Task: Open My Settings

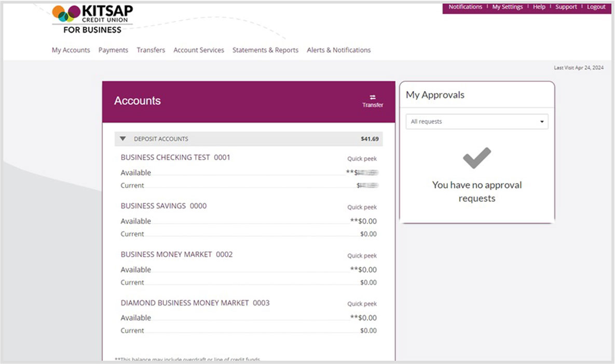Action: [x=507, y=7]
